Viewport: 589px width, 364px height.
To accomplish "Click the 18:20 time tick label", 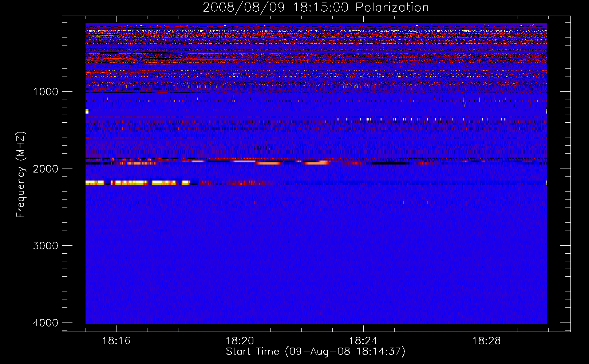I will pos(240,341).
